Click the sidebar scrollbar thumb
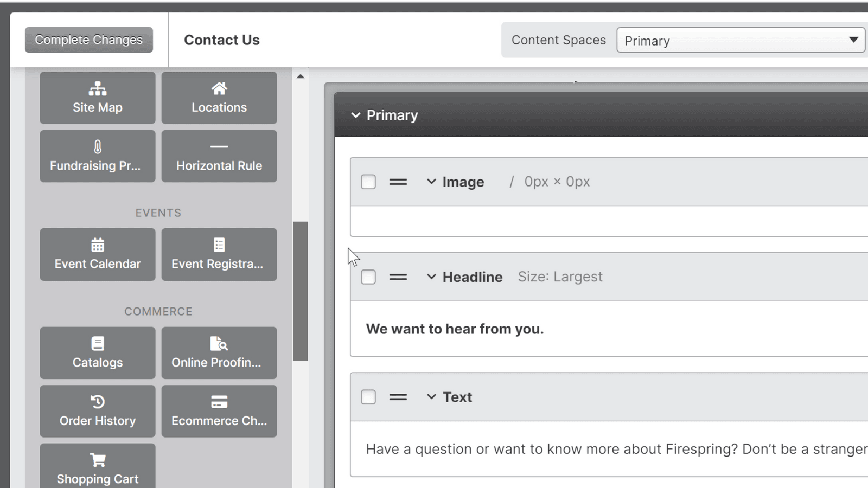Viewport: 868px width, 488px height. click(x=301, y=291)
